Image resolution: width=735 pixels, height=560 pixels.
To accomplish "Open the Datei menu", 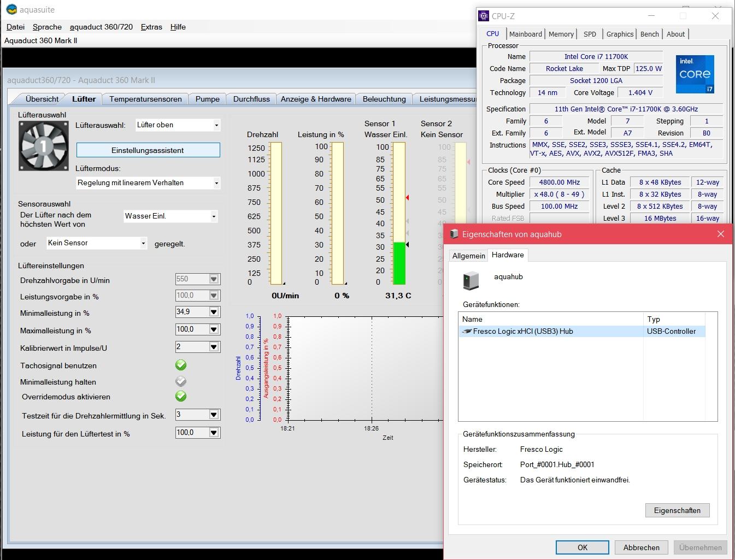I will click(x=15, y=27).
